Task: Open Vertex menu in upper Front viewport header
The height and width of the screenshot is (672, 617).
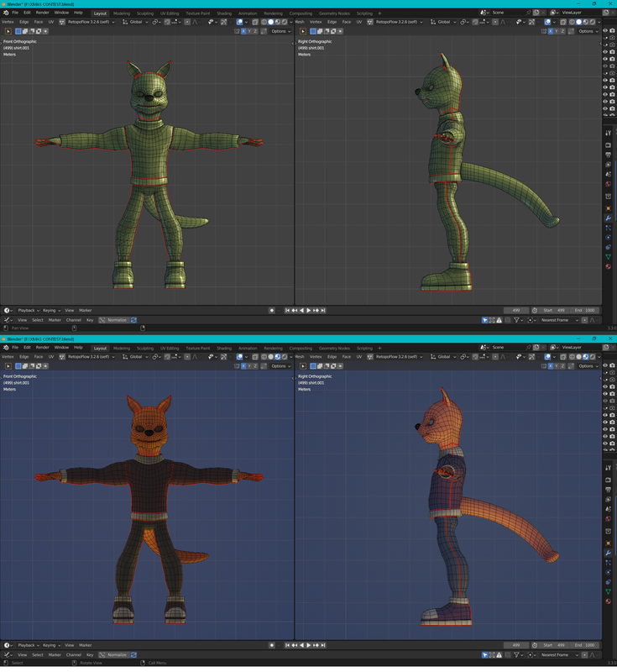Action: coord(8,22)
